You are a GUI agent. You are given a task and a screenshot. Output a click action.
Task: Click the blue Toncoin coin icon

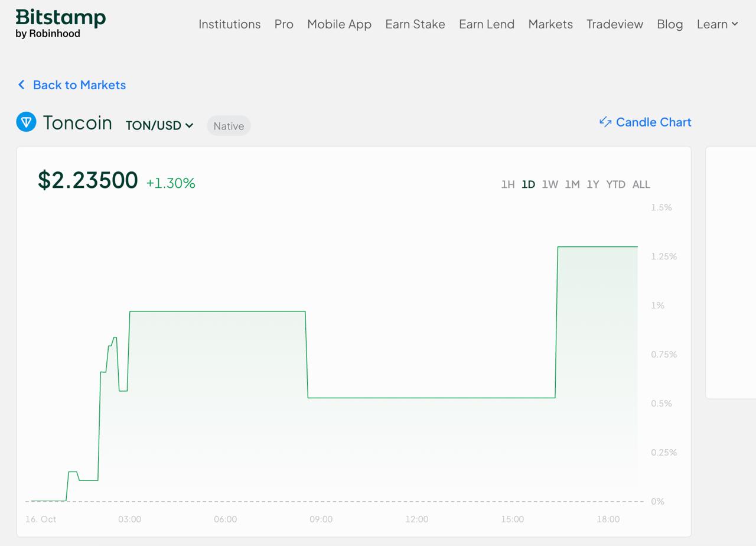click(x=26, y=122)
